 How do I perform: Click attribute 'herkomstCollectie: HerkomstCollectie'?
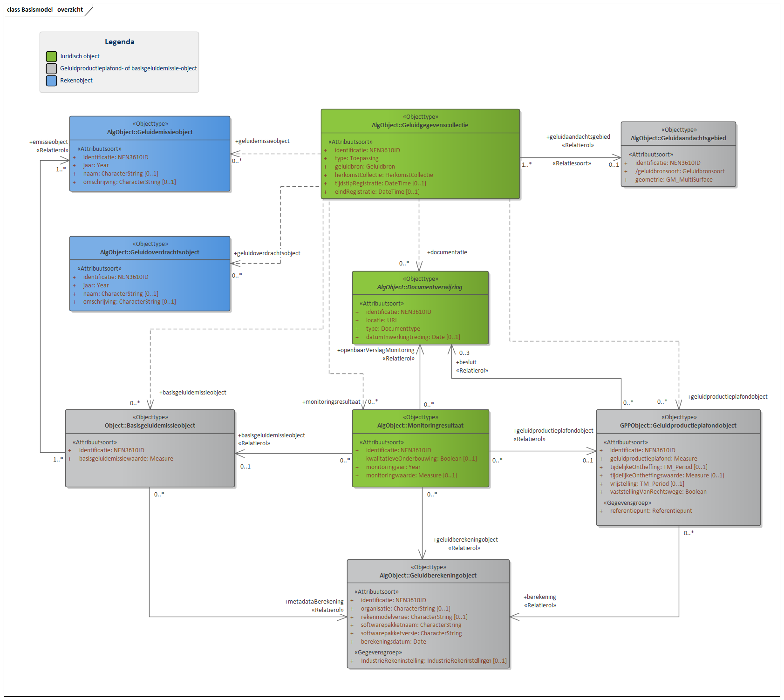click(384, 175)
